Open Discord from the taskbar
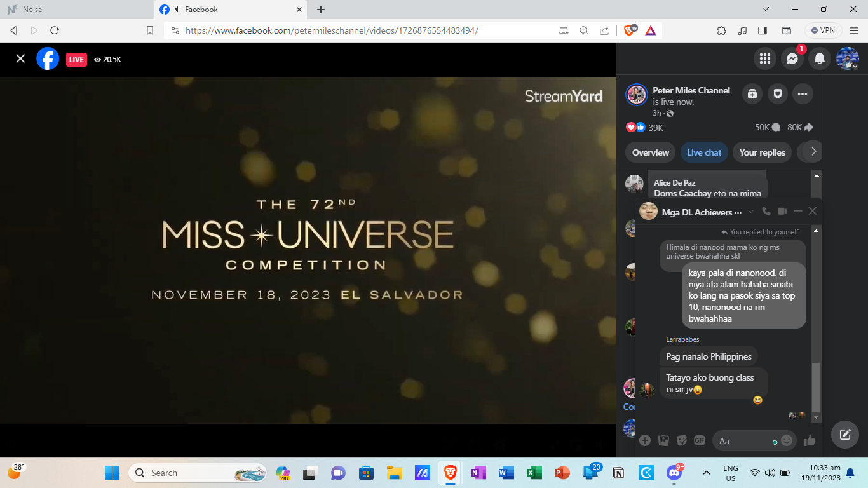868x488 pixels. click(x=674, y=473)
